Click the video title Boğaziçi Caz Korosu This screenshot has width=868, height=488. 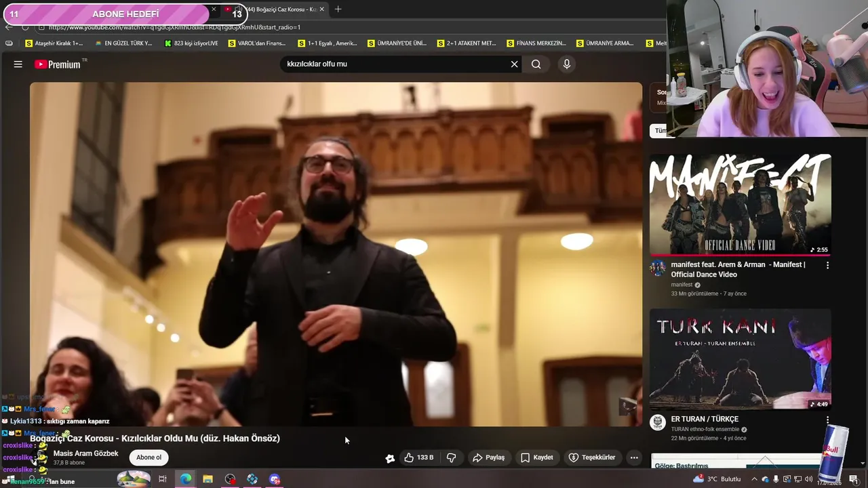[x=155, y=439]
